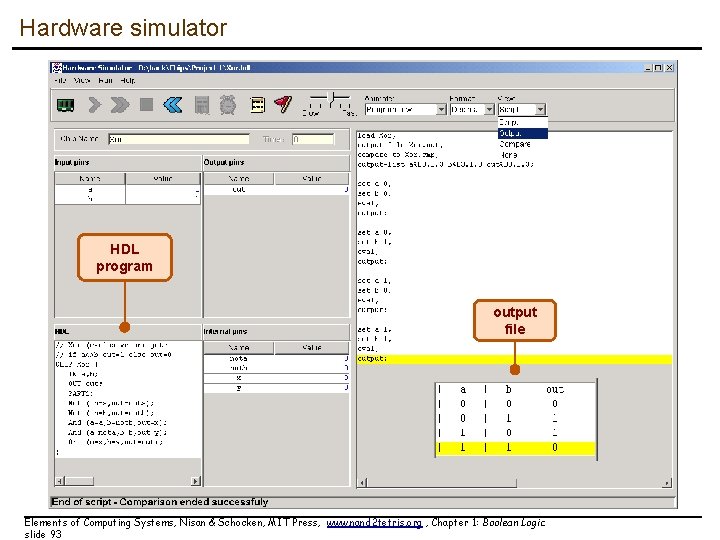Choose Script in the View list

(523, 122)
